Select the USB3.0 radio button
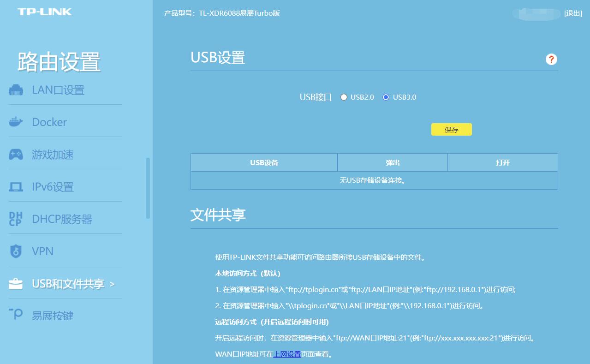The height and width of the screenshot is (364, 590). [385, 97]
